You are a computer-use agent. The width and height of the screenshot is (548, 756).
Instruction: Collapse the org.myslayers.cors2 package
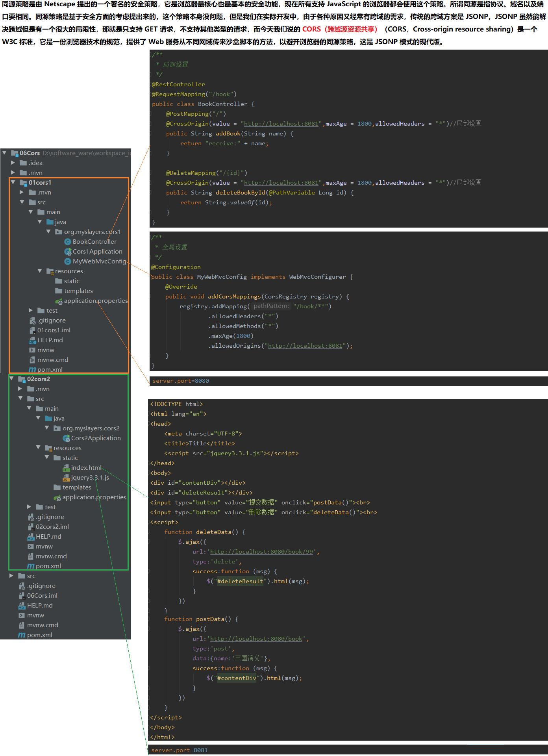[47, 428]
